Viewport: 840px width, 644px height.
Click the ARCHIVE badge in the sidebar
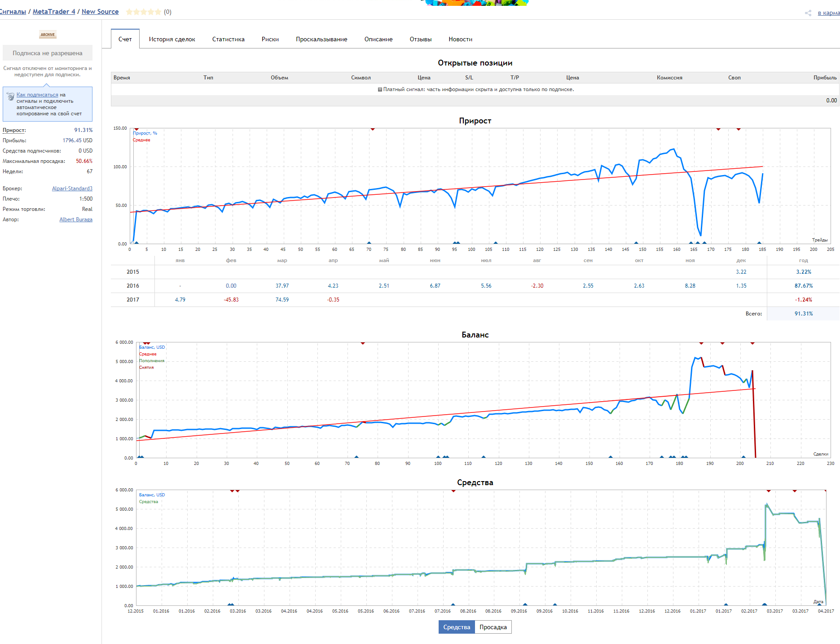click(x=48, y=35)
